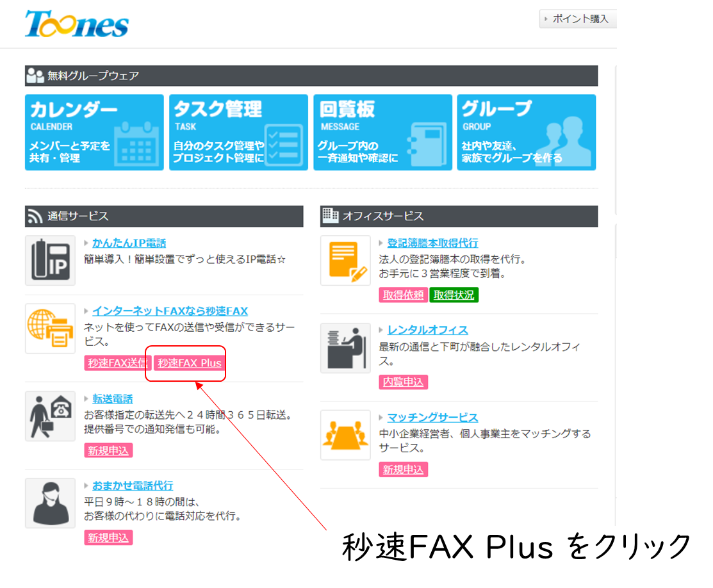Click the IP phone icon beside かんたんIP電話

click(x=50, y=261)
